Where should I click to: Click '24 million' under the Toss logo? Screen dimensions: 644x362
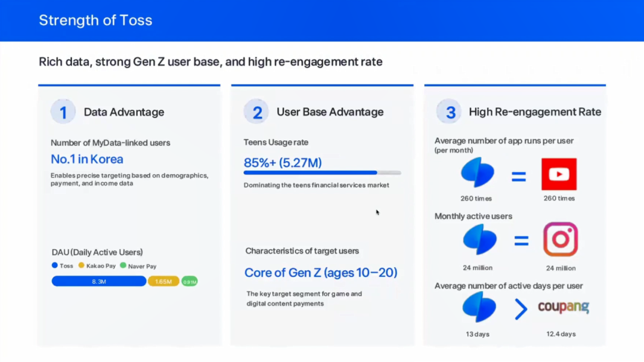[478, 268]
